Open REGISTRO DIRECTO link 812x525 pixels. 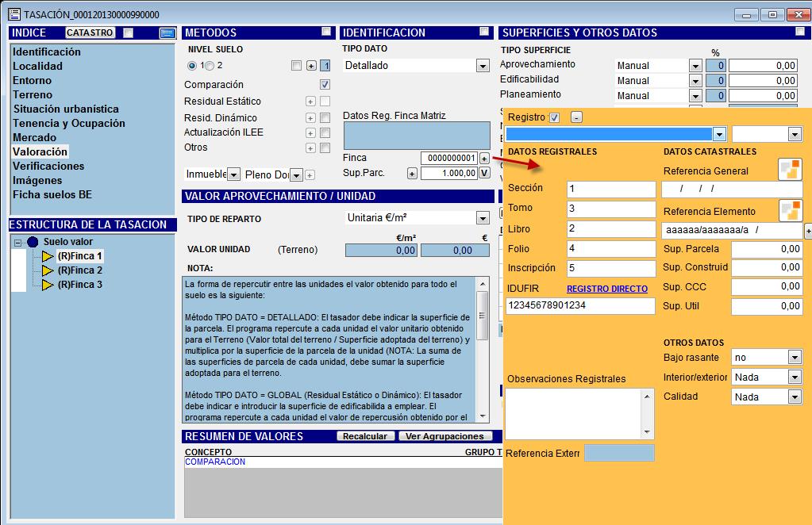607,289
